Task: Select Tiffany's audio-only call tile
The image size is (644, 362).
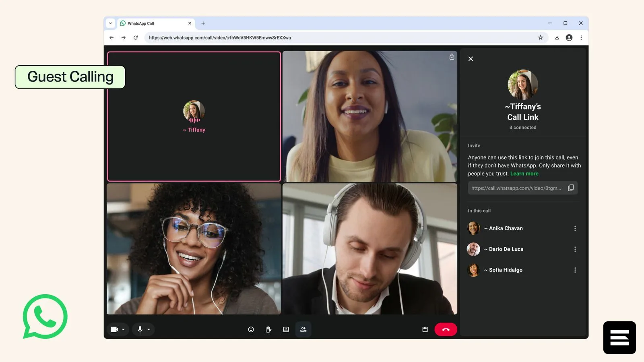Action: (x=194, y=116)
